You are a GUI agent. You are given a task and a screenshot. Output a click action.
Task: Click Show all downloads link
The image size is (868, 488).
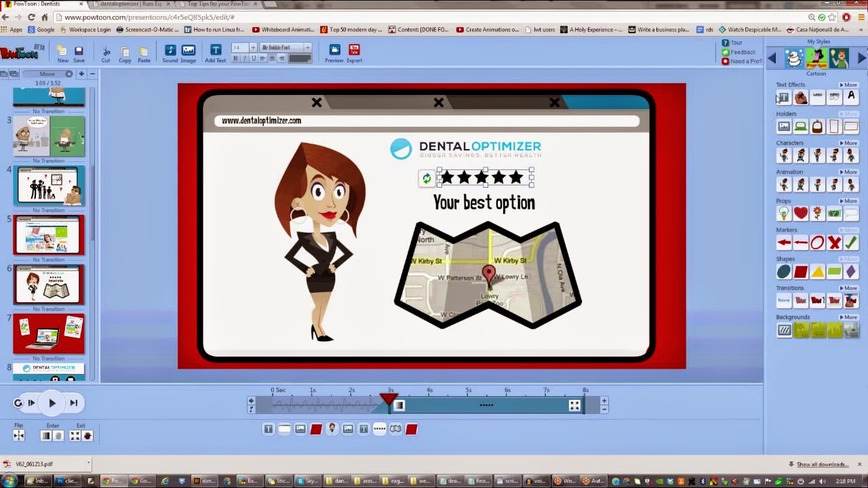tap(822, 464)
